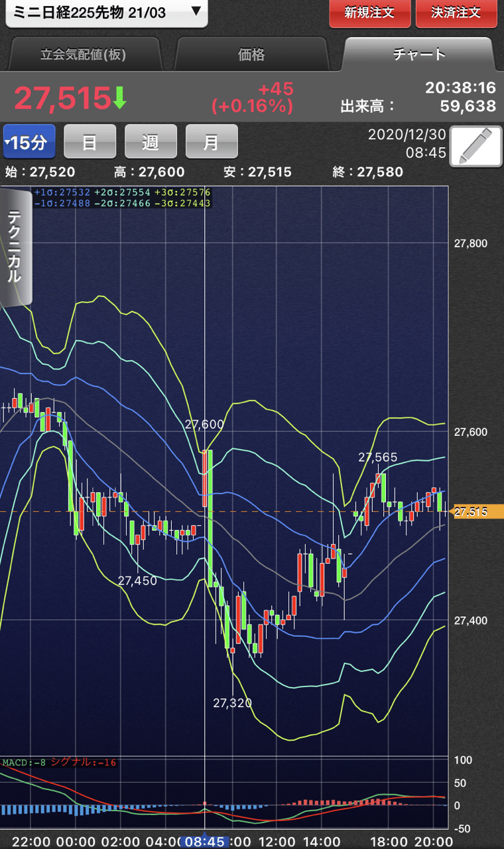504x849 pixels.
Task: Click the 27,600 high annotation on chart
Action: (205, 424)
